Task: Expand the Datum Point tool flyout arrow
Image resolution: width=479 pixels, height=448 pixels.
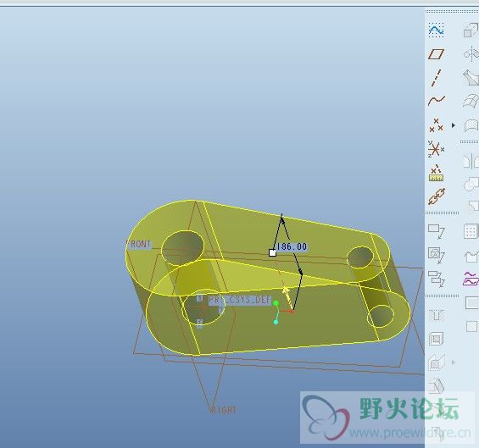Action: [454, 125]
